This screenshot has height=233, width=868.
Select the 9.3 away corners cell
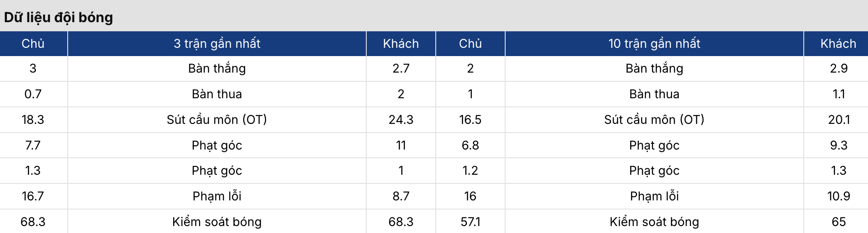point(838,145)
